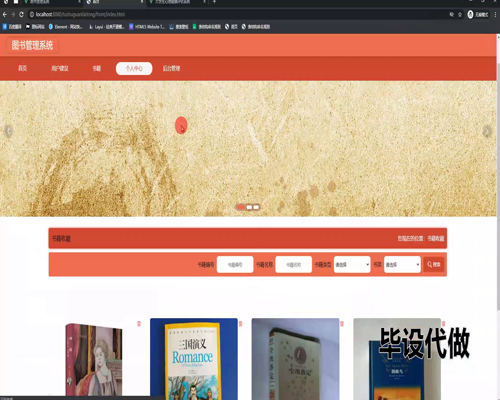Image resolution: width=500 pixels, height=400 pixels.
Task: Advance the banner with the right arrow
Action: click(x=487, y=131)
